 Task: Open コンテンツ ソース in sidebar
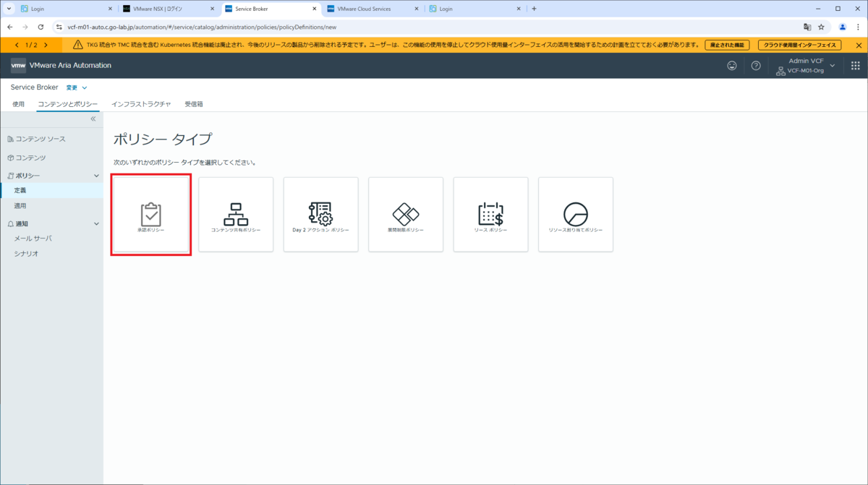click(41, 139)
